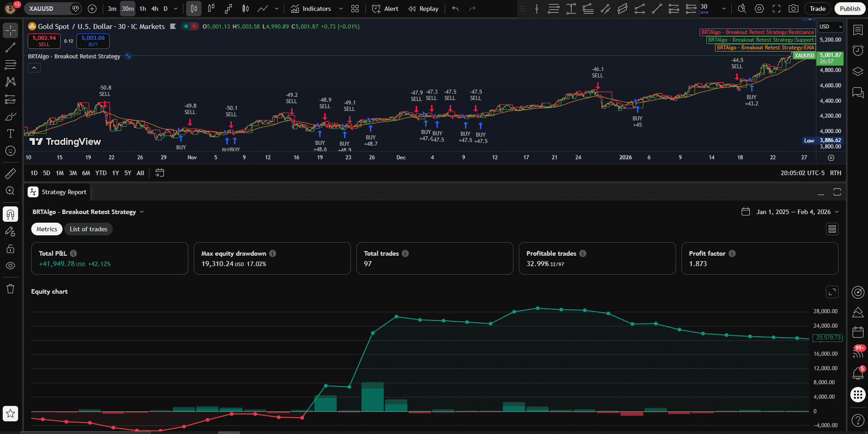
Task: Open the USD currency dropdown
Action: tap(831, 27)
